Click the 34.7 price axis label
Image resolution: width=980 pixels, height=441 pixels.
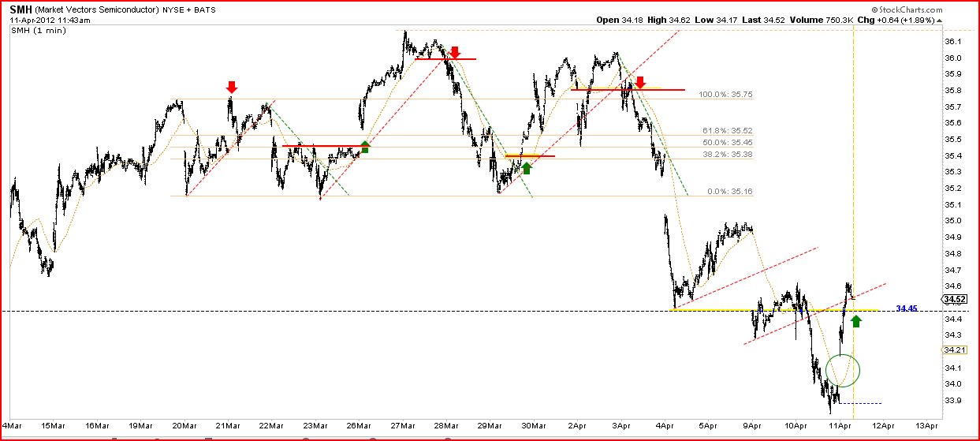coord(952,270)
